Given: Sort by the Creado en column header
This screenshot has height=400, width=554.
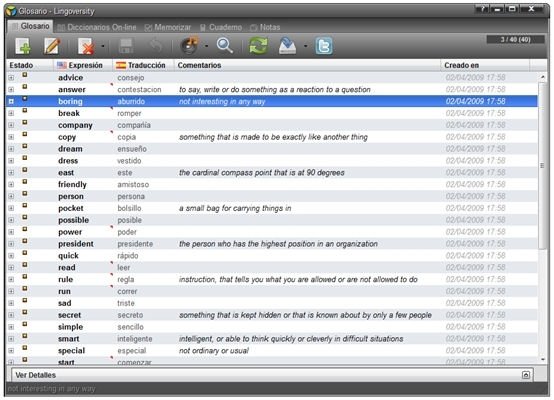Looking at the screenshot, I should pos(485,65).
